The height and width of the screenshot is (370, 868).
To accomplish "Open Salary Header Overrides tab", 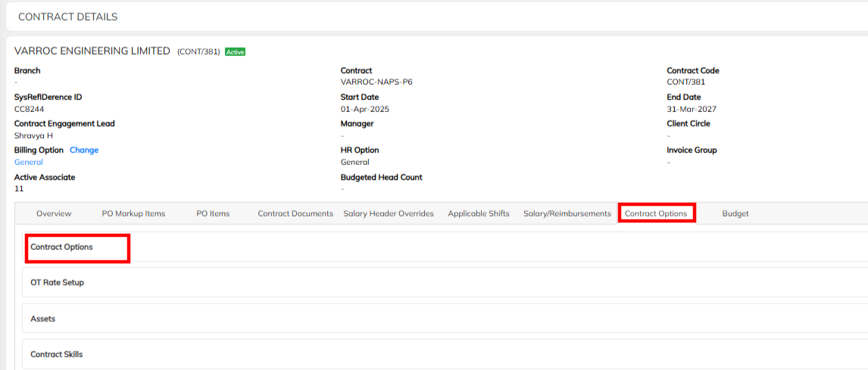I will click(x=389, y=213).
